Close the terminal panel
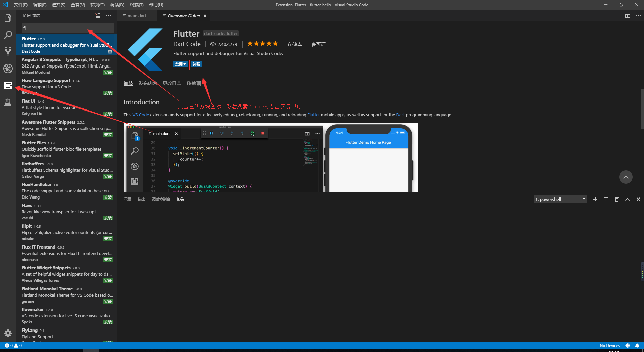Image resolution: width=644 pixels, height=352 pixels. [x=638, y=199]
